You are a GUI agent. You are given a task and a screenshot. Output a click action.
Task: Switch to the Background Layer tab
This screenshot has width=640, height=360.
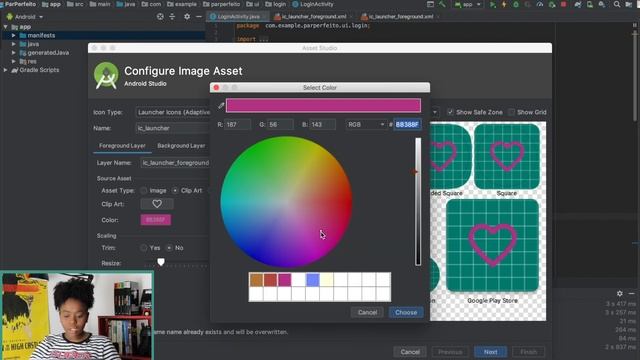[x=181, y=146]
